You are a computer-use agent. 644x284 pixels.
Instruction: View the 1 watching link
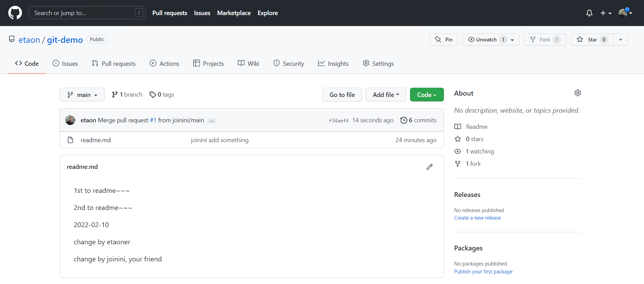tap(474, 151)
